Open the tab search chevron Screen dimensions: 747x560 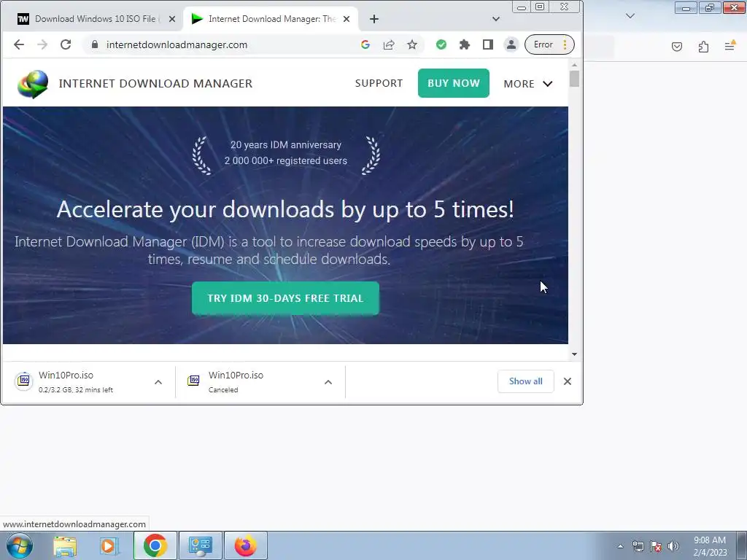(496, 19)
